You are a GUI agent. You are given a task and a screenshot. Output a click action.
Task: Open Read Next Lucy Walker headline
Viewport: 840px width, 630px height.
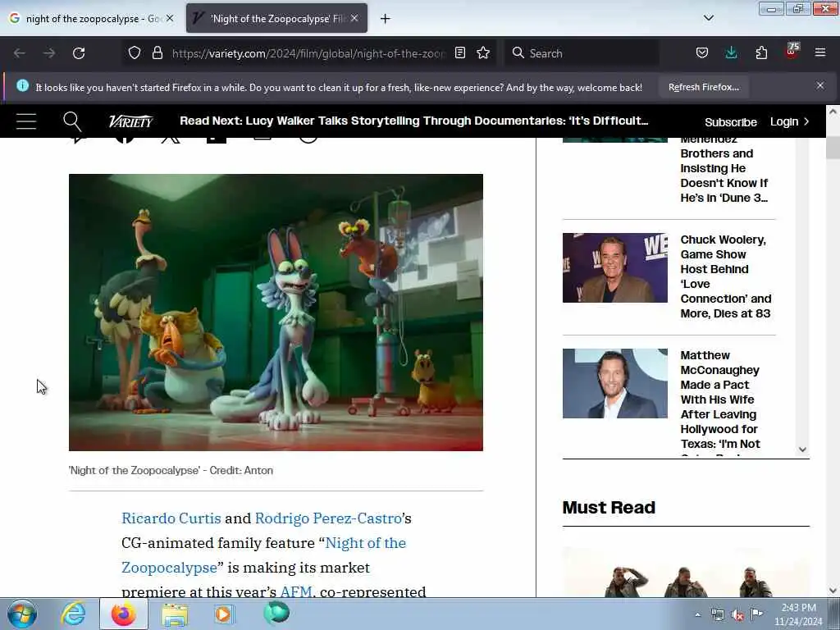[413, 121]
